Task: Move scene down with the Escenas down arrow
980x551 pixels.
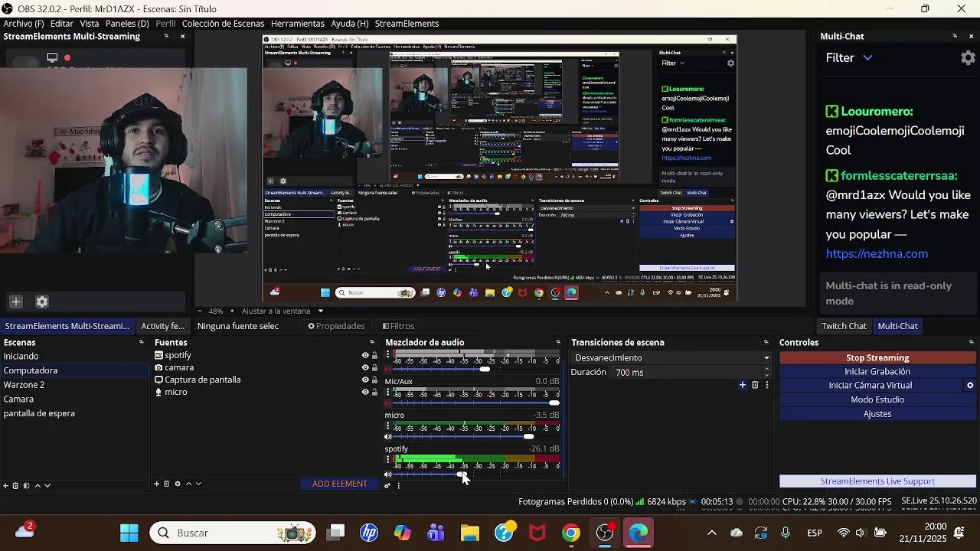Action: 47,486
